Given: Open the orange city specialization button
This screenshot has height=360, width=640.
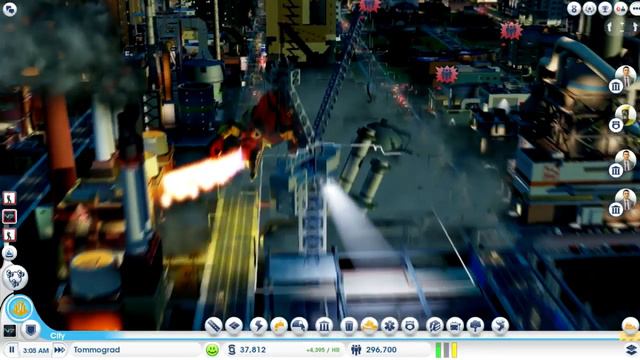Looking at the screenshot, I should coord(19,309).
